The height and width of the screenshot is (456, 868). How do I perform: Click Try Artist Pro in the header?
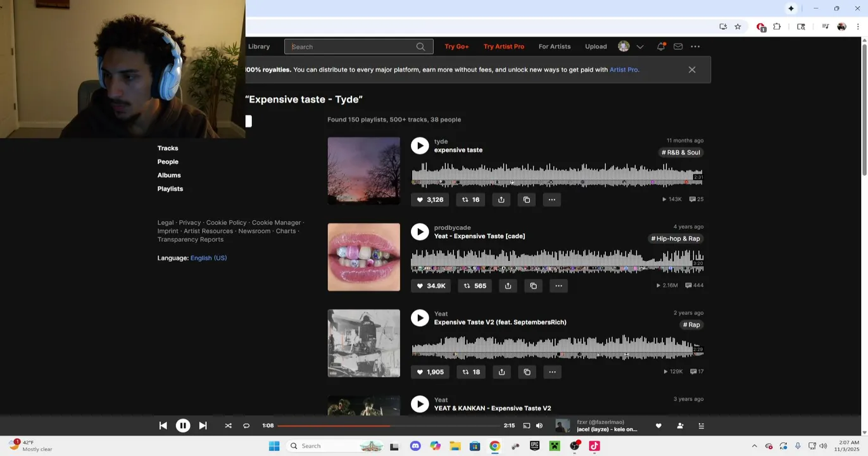click(x=504, y=47)
